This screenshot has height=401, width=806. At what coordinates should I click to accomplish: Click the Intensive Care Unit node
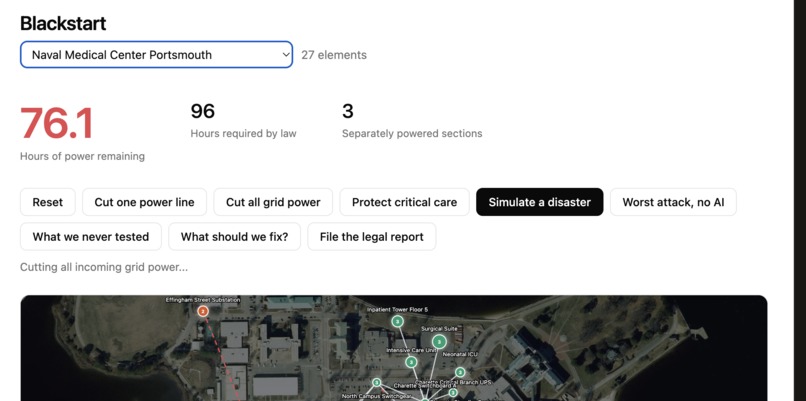point(411,362)
